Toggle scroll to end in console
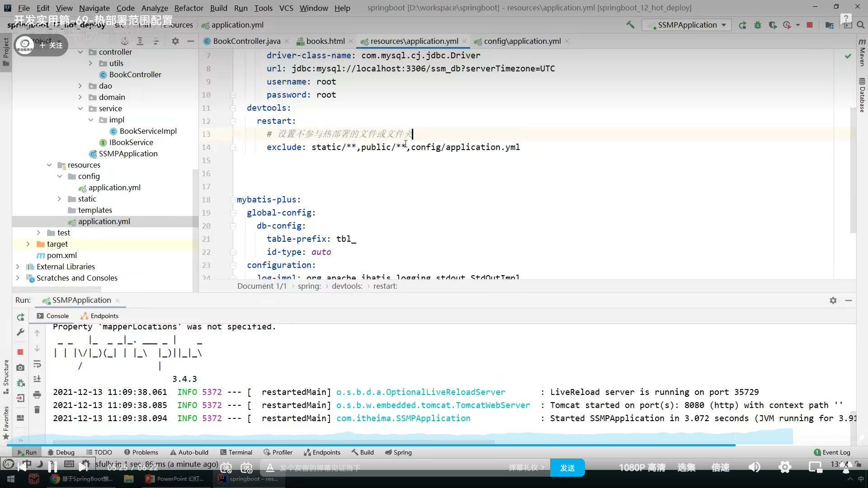The height and width of the screenshot is (488, 868). point(37,379)
